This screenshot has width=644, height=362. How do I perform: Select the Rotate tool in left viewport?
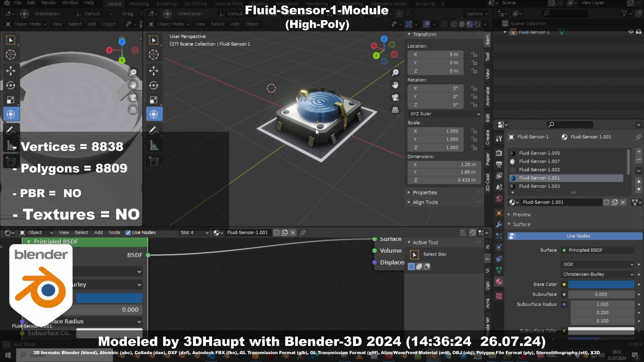click(x=11, y=85)
